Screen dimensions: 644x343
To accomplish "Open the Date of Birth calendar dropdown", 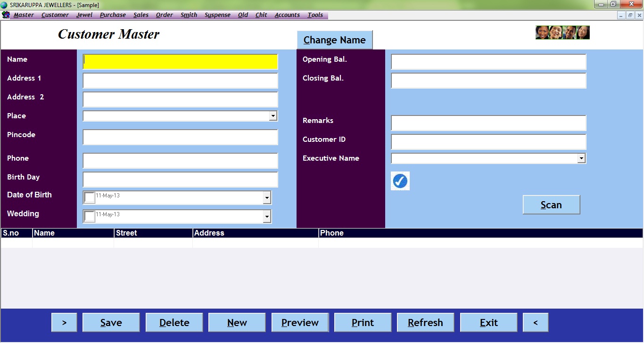I will coord(267,198).
